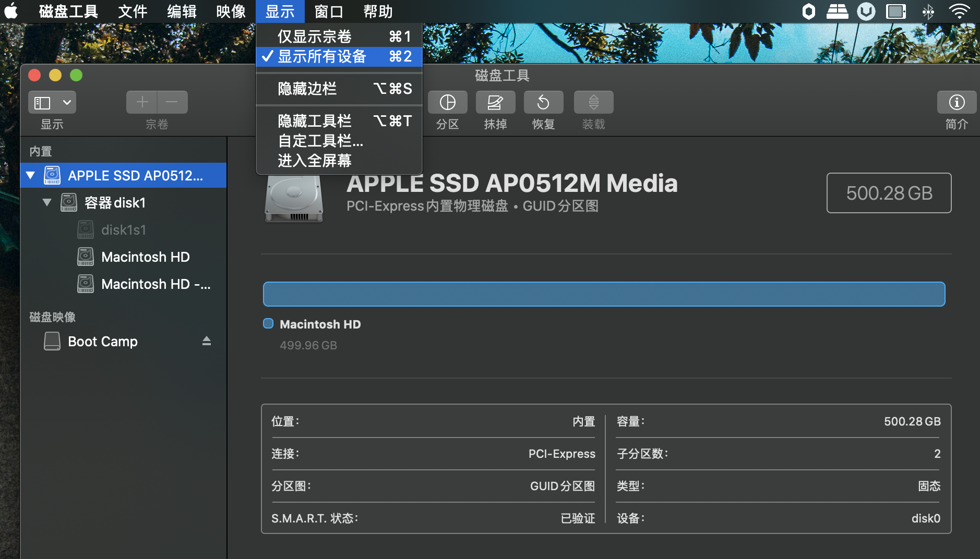
Task: Click the APPLE SSD AP0512M Media title
Action: pyautogui.click(x=512, y=184)
